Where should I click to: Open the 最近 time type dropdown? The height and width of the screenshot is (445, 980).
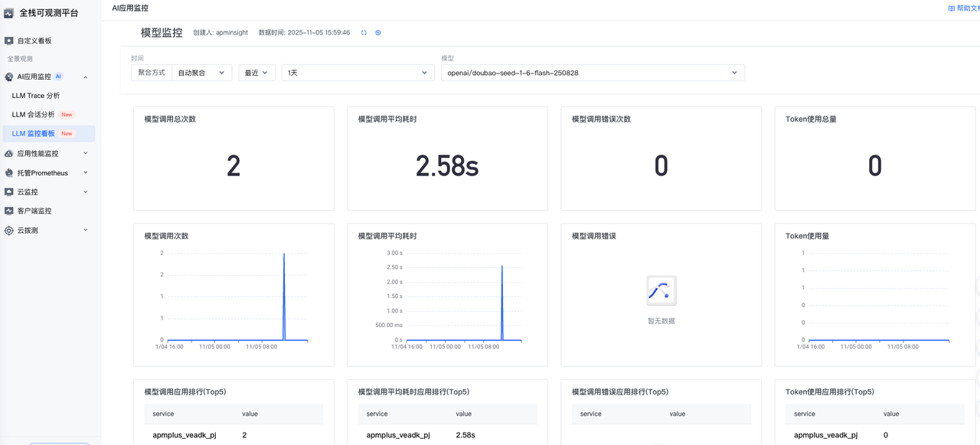pyautogui.click(x=256, y=73)
